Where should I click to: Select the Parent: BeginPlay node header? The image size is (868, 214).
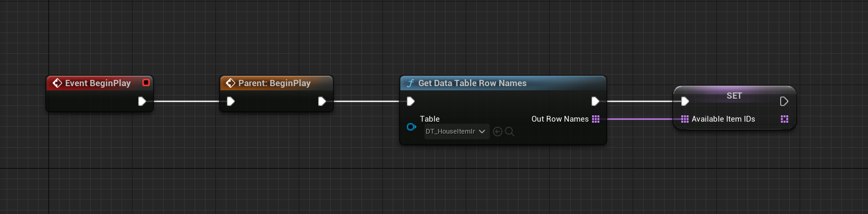point(274,83)
